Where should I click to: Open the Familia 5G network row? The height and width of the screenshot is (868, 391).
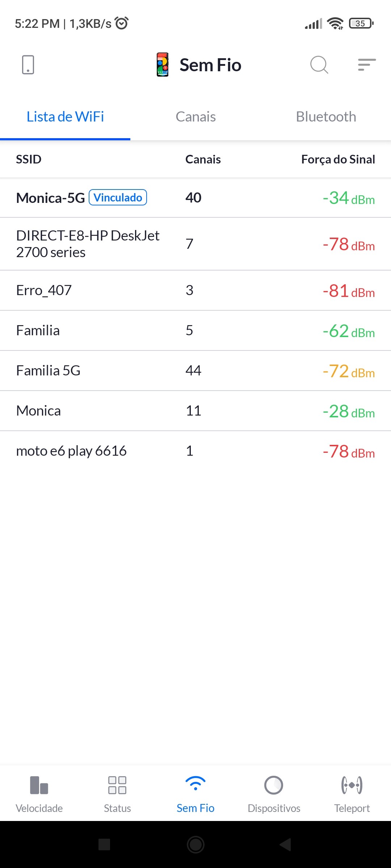pos(195,371)
